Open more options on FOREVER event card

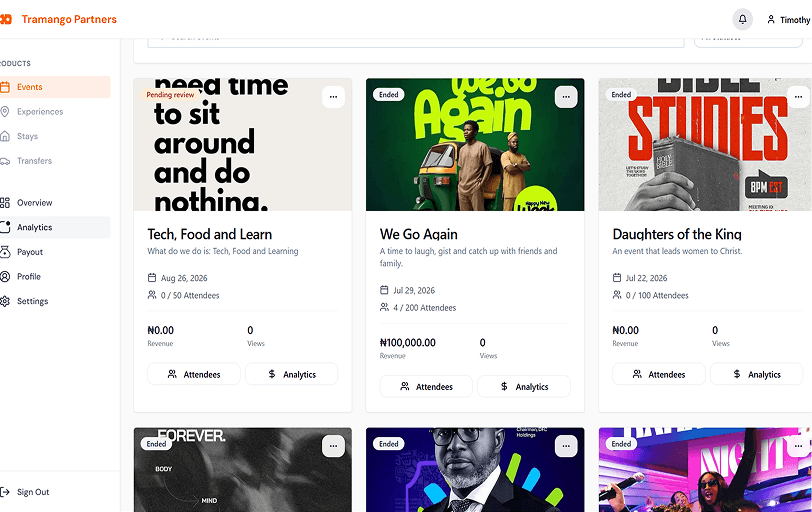click(334, 446)
